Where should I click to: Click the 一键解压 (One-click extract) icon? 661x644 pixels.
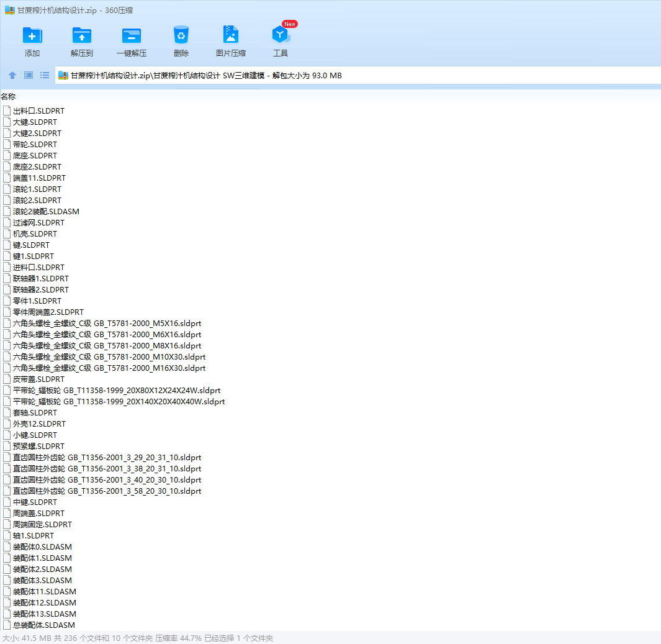click(132, 35)
